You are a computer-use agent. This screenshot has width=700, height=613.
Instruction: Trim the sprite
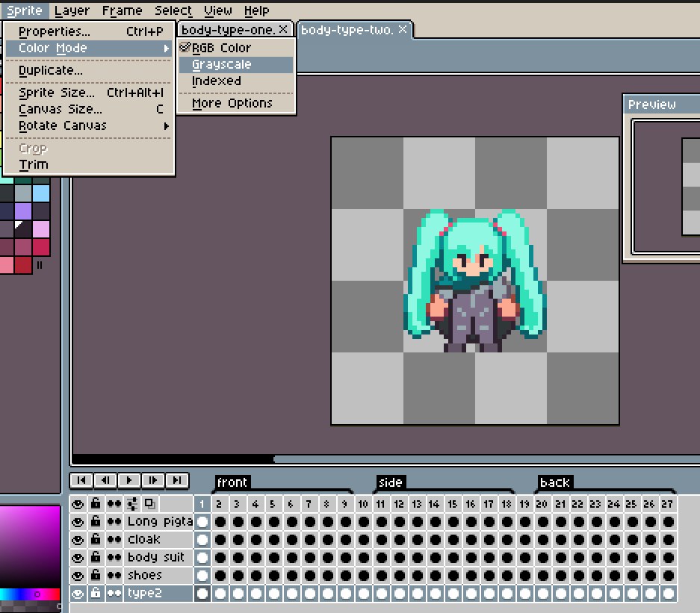click(x=89, y=164)
